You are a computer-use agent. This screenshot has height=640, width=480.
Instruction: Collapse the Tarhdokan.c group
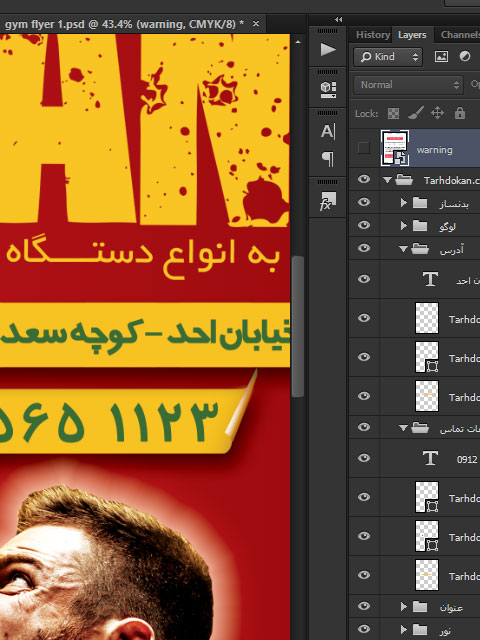387,180
